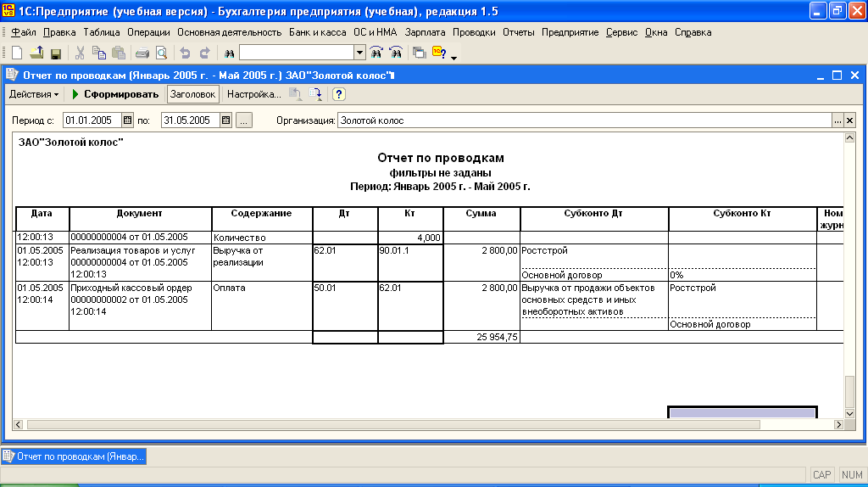This screenshot has width=868, height=487.
Task: Click the Период с date field 01.01.2005
Action: click(x=92, y=120)
